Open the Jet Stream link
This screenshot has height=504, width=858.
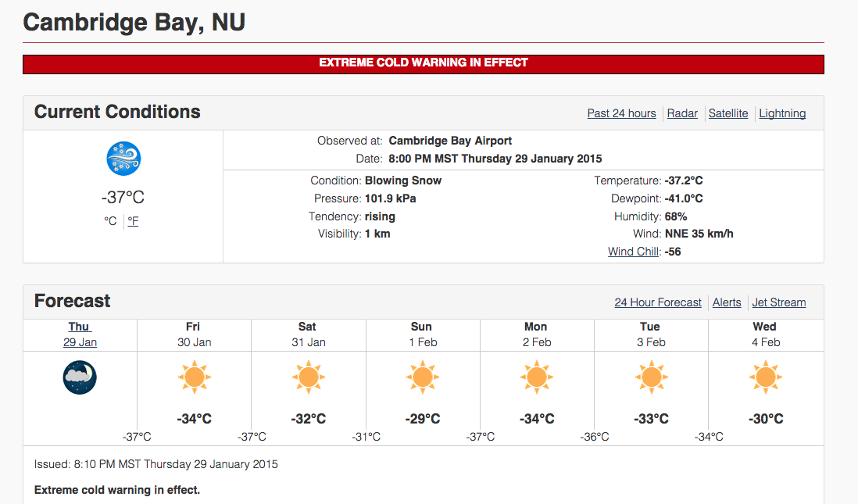click(x=778, y=302)
